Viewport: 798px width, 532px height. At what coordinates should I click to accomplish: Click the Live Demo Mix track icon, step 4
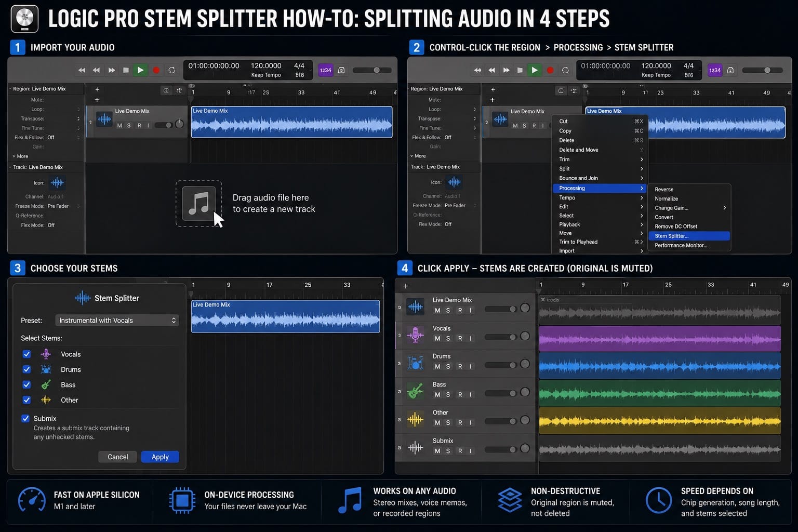tap(415, 307)
